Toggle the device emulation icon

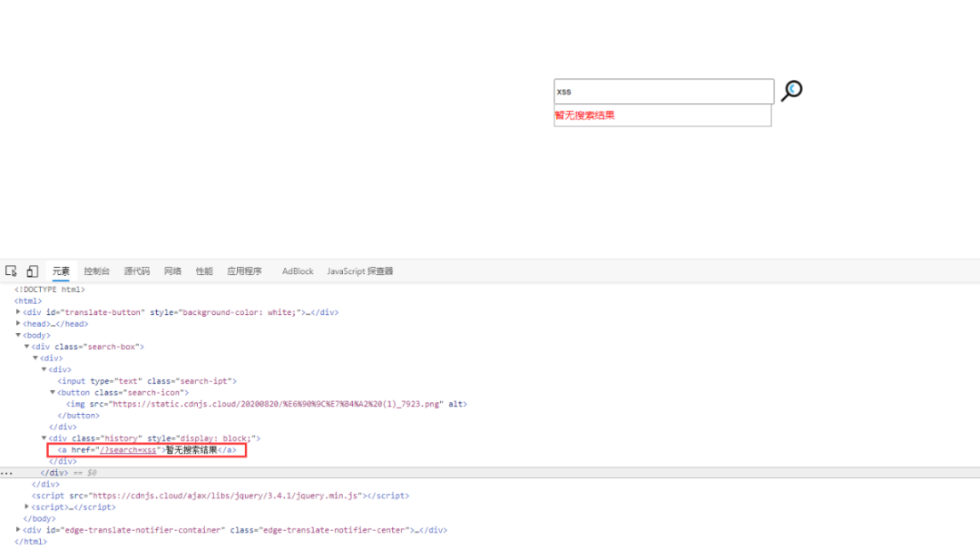pyautogui.click(x=33, y=271)
